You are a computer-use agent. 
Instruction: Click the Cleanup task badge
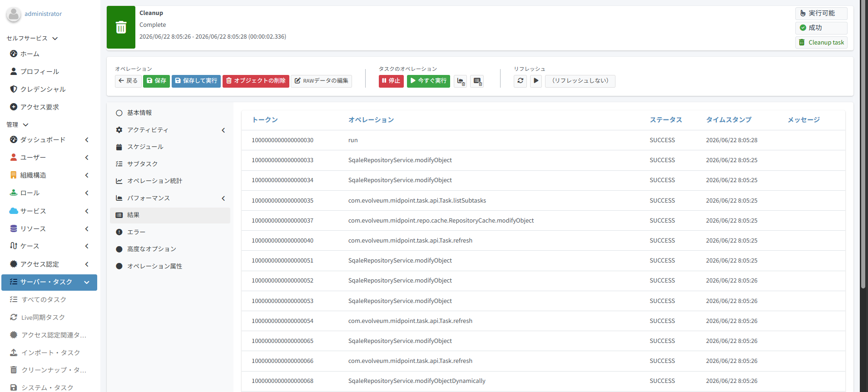tap(821, 42)
